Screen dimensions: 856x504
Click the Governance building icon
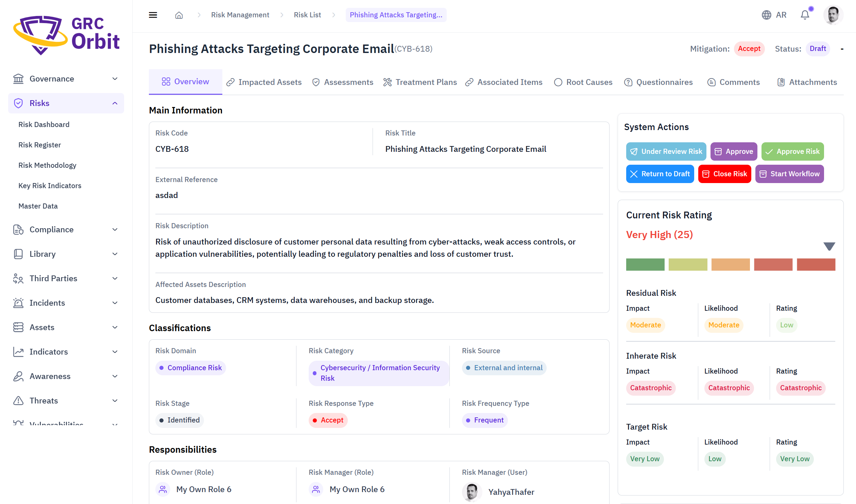click(x=18, y=79)
